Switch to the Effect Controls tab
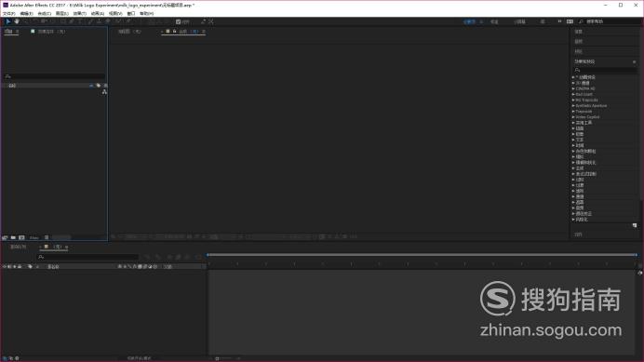Image resolution: width=644 pixels, height=362 pixels. click(51, 32)
